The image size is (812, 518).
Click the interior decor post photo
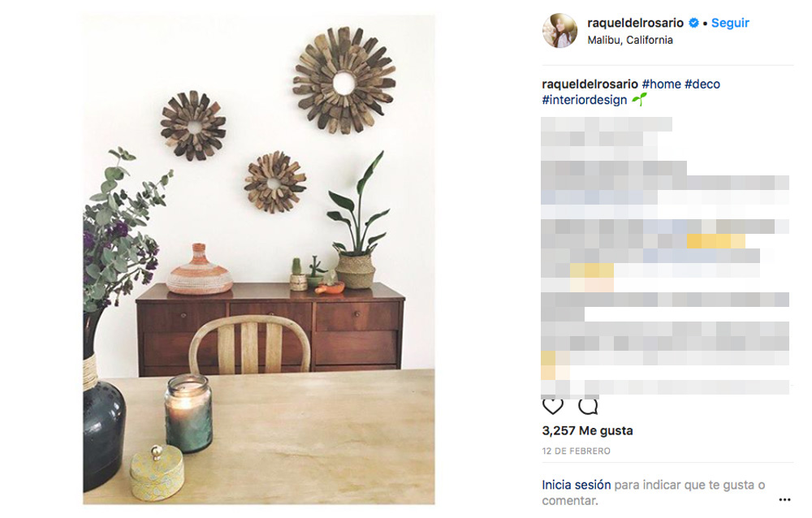pyautogui.click(x=259, y=260)
